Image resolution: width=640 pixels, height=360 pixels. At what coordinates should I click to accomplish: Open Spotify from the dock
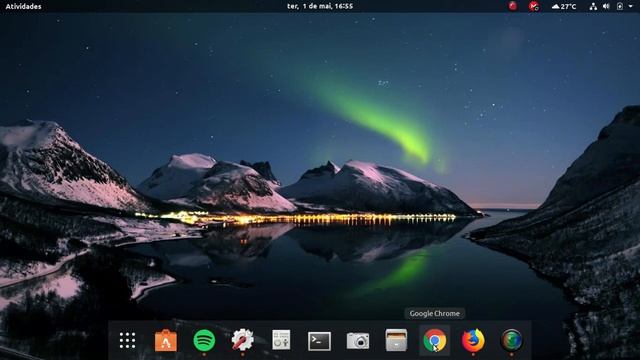point(204,340)
